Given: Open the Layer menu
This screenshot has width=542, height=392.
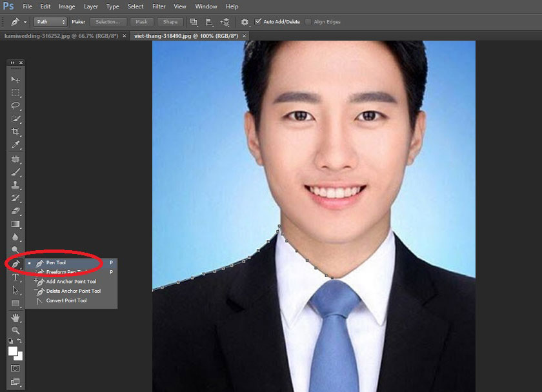Looking at the screenshot, I should click(x=91, y=6).
